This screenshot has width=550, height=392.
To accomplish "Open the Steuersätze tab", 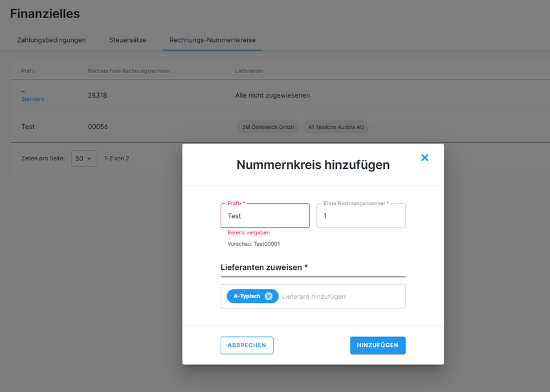I will click(127, 40).
